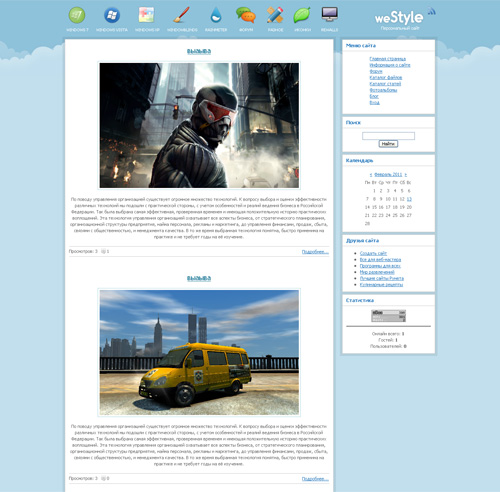Open calendar date 13 link
Image resolution: width=500 pixels, height=492 pixels.
pyautogui.click(x=409, y=199)
